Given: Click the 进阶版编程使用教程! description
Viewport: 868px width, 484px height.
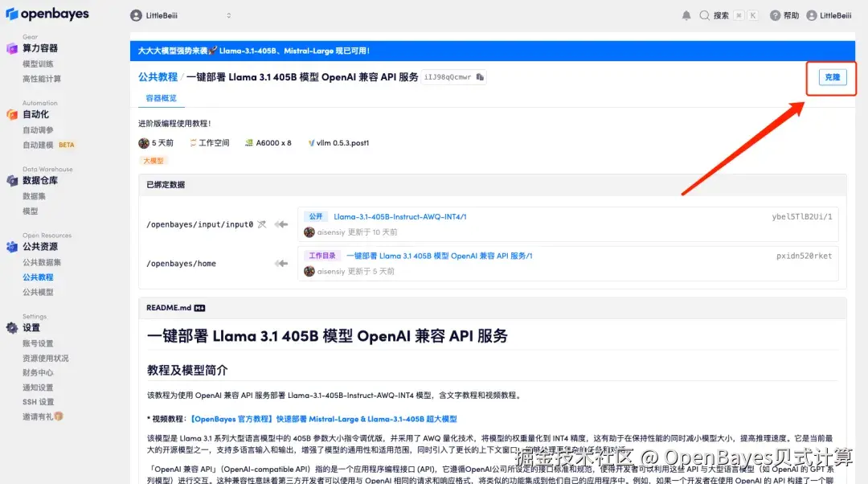Looking at the screenshot, I should 174,124.
